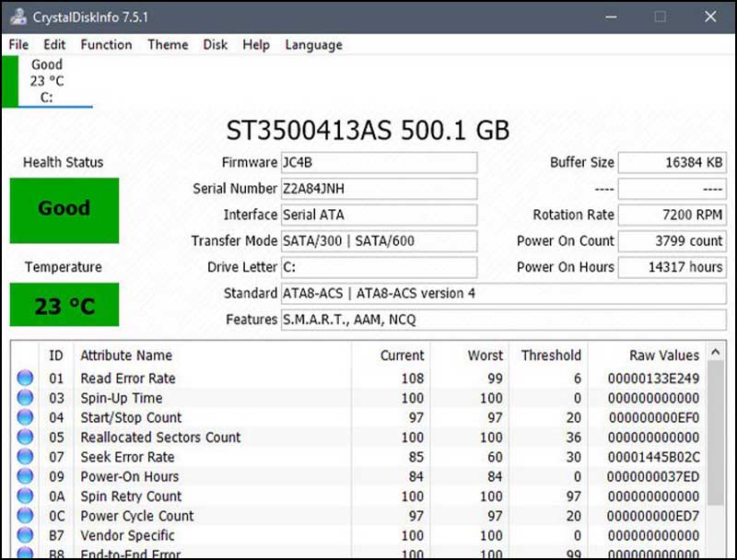Click the Rotation Rate field 7200 RPM

(673, 215)
